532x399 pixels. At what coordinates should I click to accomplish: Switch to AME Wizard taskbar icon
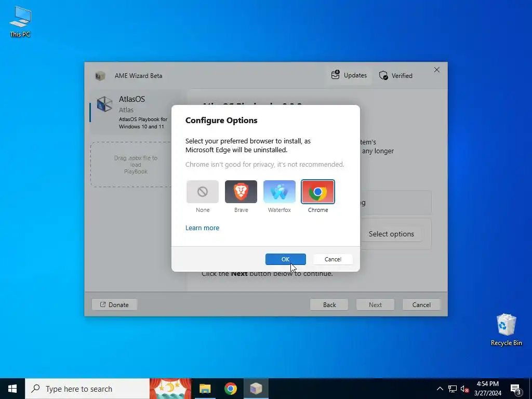(x=256, y=389)
